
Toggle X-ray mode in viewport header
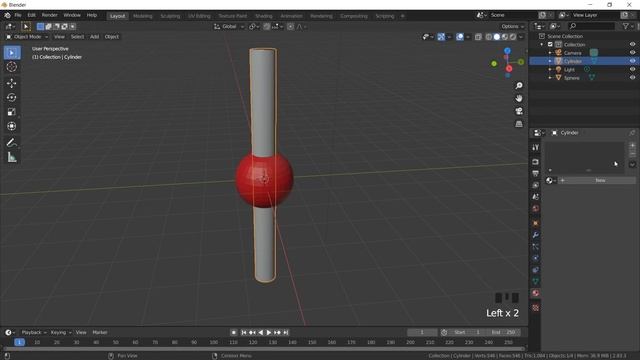pyautogui.click(x=478, y=37)
